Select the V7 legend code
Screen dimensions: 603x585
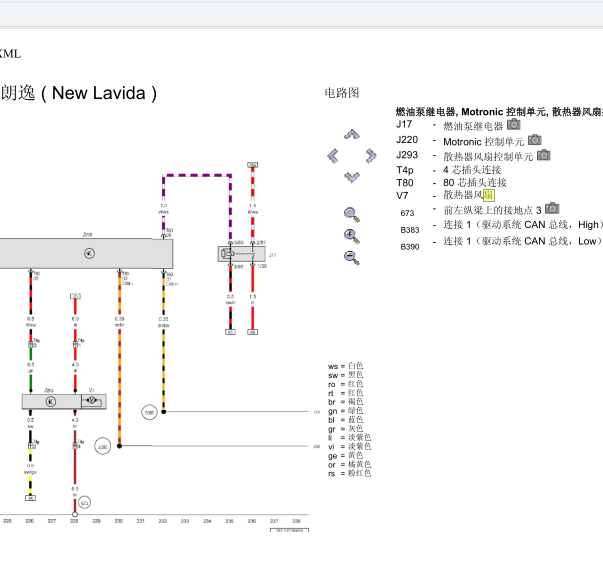(x=402, y=196)
